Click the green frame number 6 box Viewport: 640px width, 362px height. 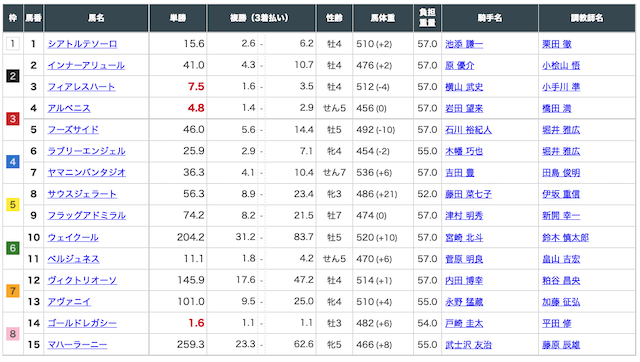point(13,248)
